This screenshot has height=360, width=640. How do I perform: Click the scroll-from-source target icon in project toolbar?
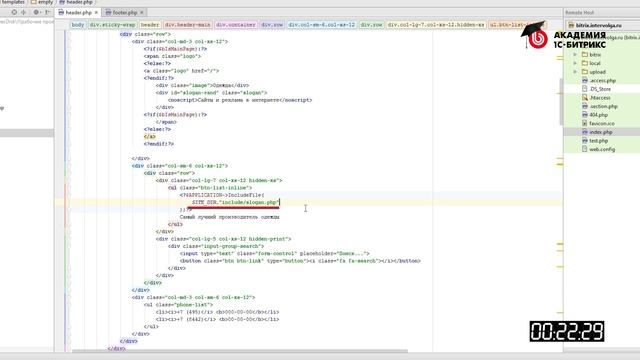coord(14,13)
